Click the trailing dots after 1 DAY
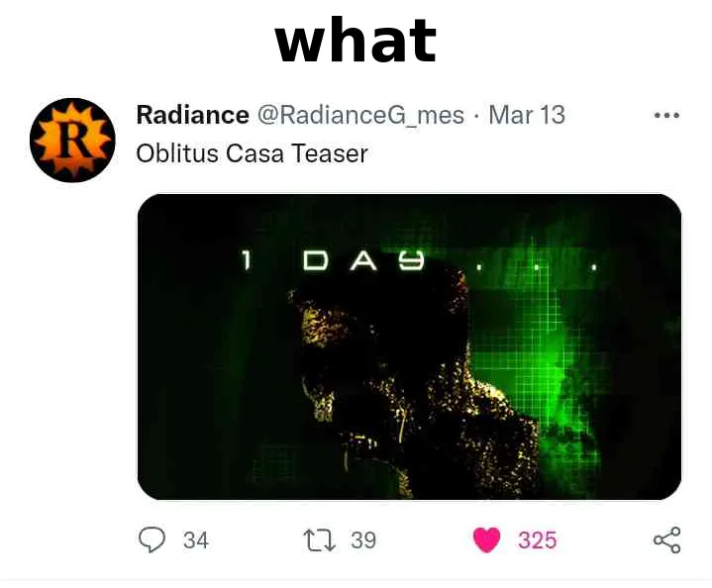712x588 pixels. pos(536,268)
